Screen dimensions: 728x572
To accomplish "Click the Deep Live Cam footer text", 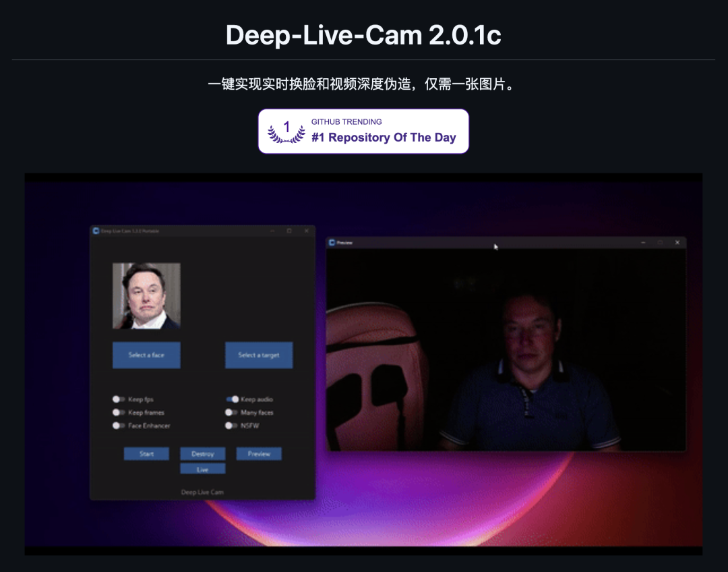I will pos(202,492).
